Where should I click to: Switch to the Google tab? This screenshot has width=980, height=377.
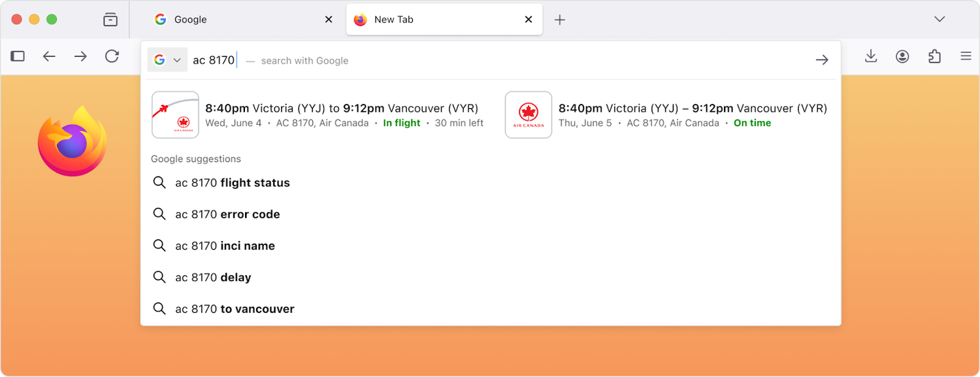tap(244, 20)
